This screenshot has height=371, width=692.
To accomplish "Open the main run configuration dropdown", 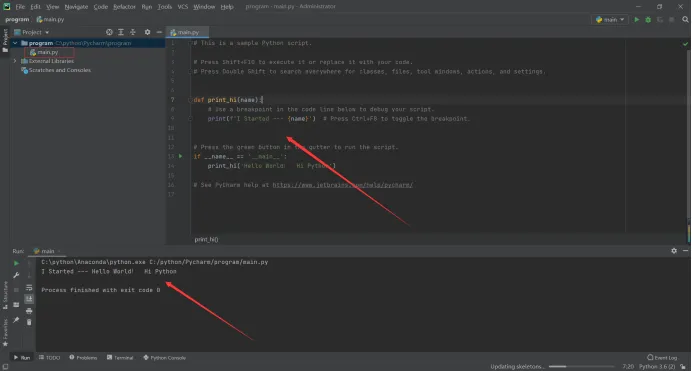I will (x=610, y=19).
